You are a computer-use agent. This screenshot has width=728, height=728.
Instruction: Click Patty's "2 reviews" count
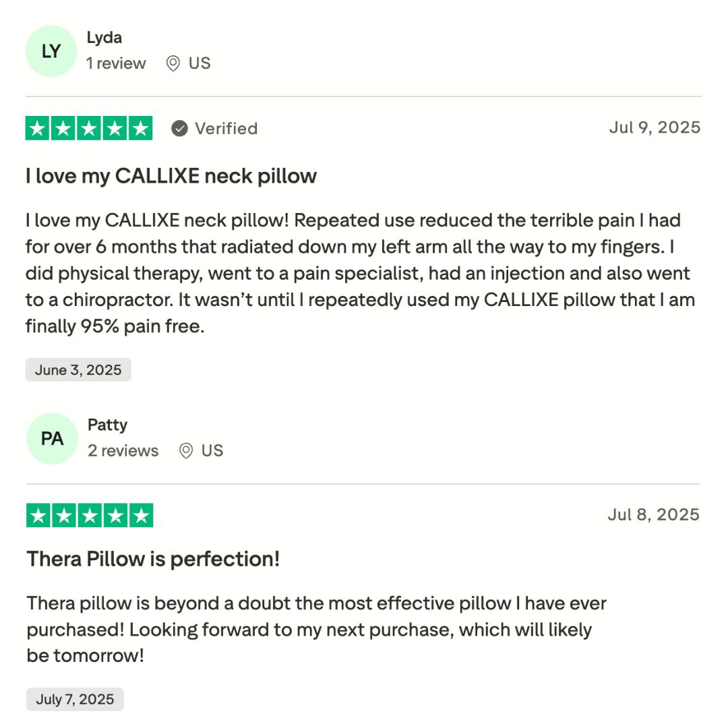coord(123,451)
